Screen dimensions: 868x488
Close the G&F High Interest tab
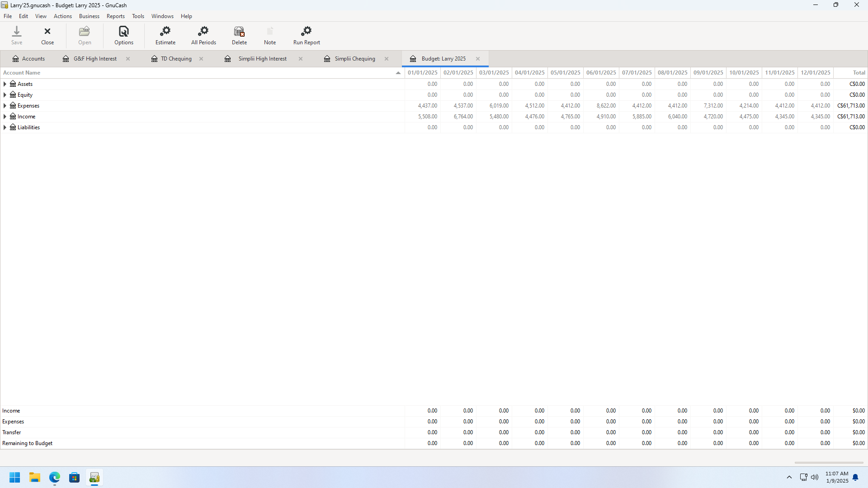(x=128, y=59)
